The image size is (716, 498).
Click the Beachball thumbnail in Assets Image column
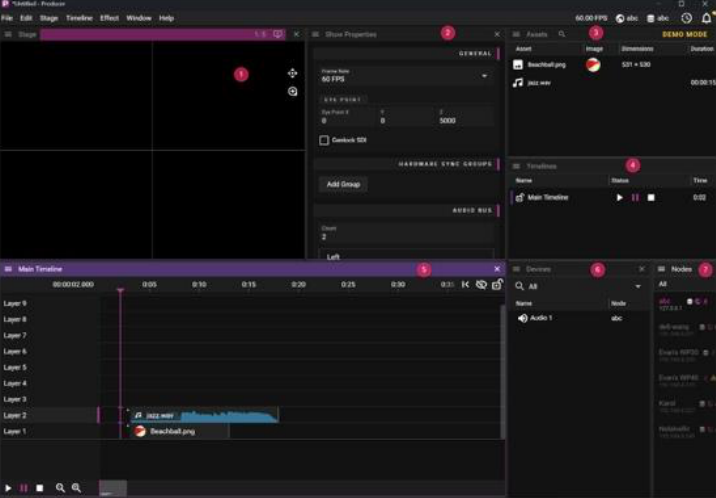[x=593, y=65]
